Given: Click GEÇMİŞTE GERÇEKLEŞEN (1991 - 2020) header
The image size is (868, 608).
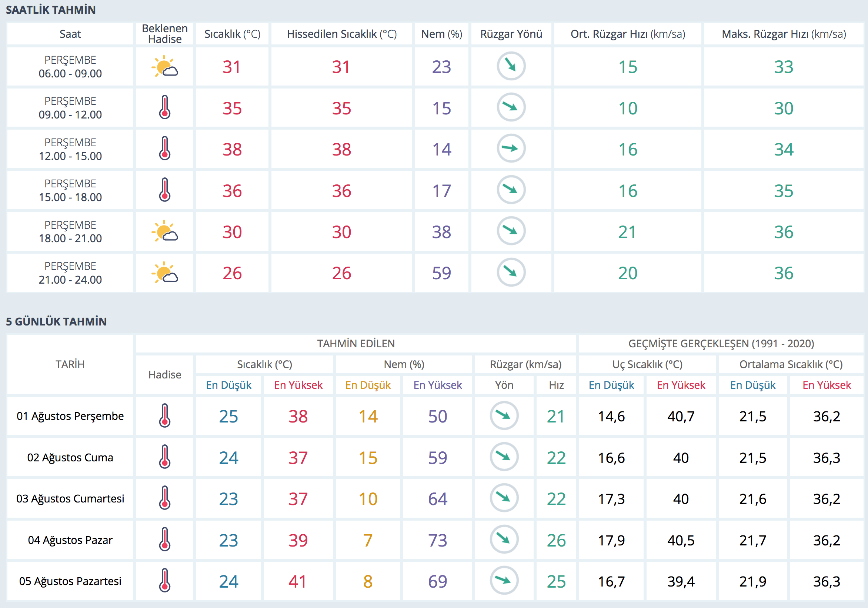Looking at the screenshot, I should click(721, 344).
